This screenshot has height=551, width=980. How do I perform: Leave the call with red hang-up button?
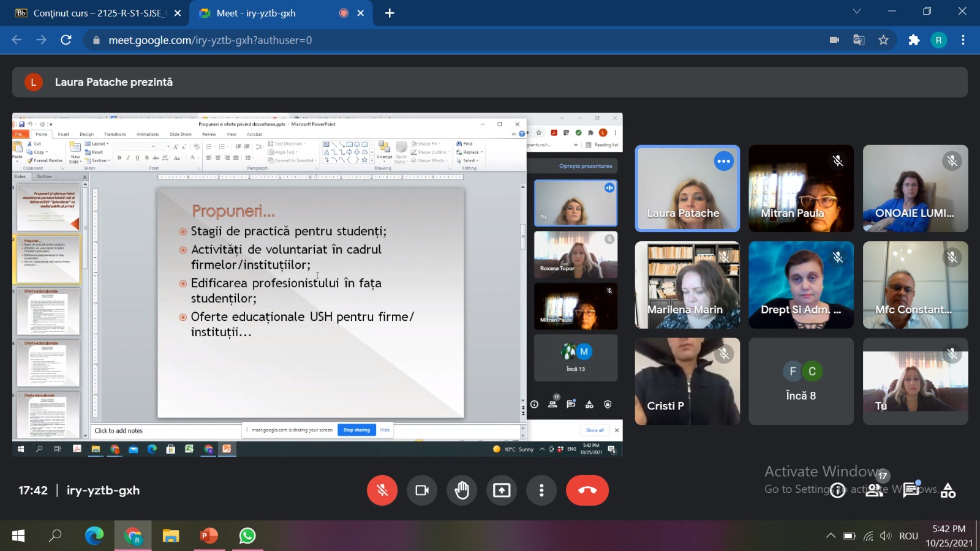[587, 490]
